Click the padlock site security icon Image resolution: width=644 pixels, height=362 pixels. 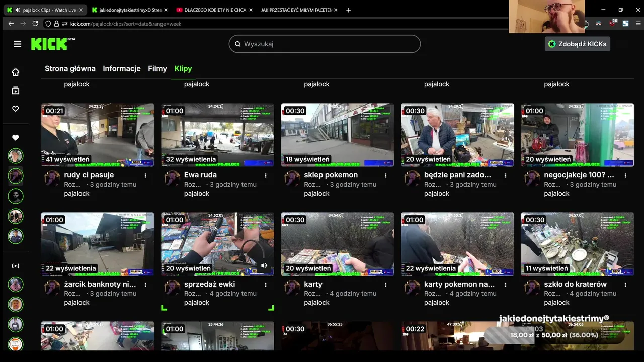(x=56, y=24)
